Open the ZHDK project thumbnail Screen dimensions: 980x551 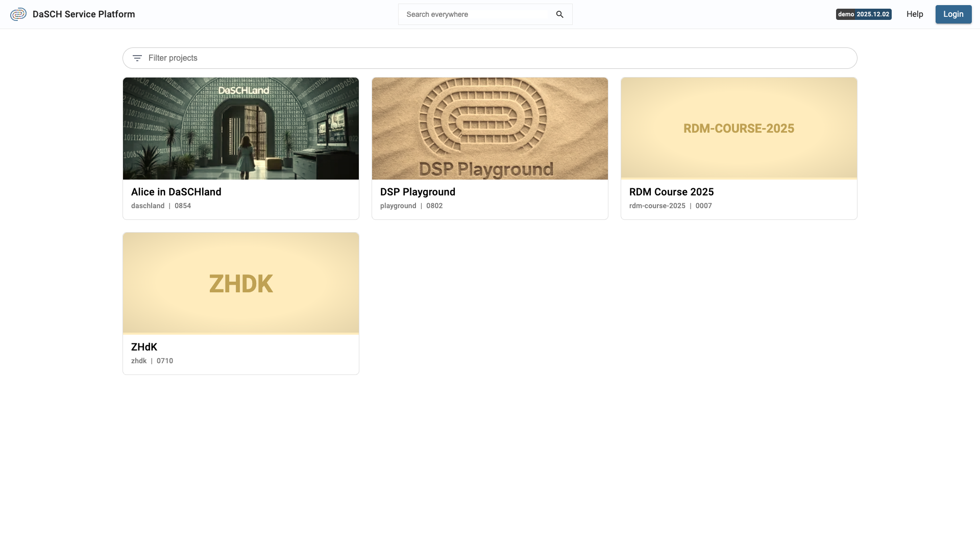pyautogui.click(x=240, y=282)
